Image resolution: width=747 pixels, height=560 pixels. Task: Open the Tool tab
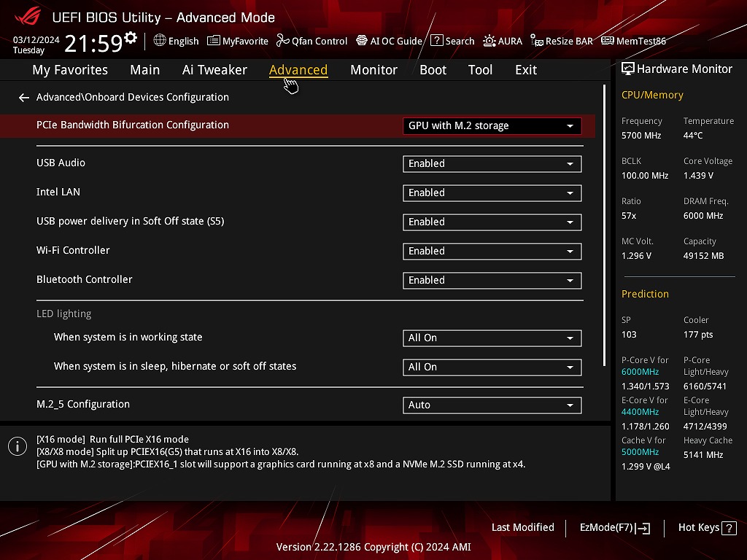[480, 70]
